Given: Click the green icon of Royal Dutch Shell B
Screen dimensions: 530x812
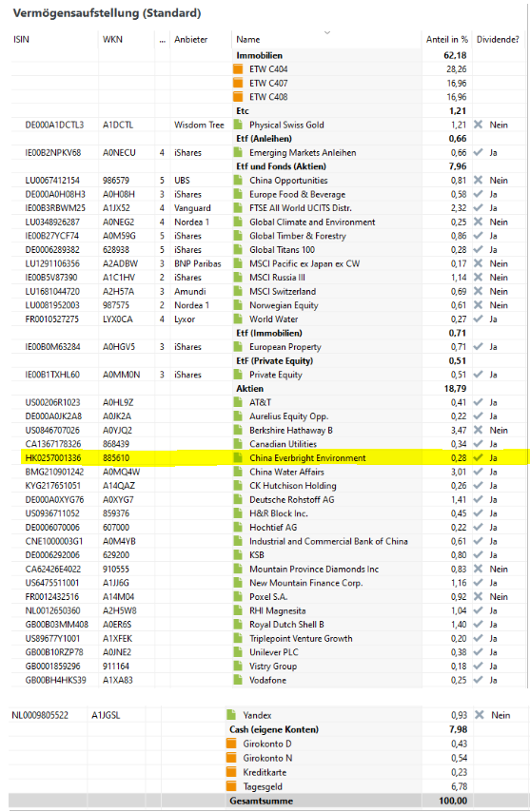Looking at the screenshot, I should click(x=238, y=625).
